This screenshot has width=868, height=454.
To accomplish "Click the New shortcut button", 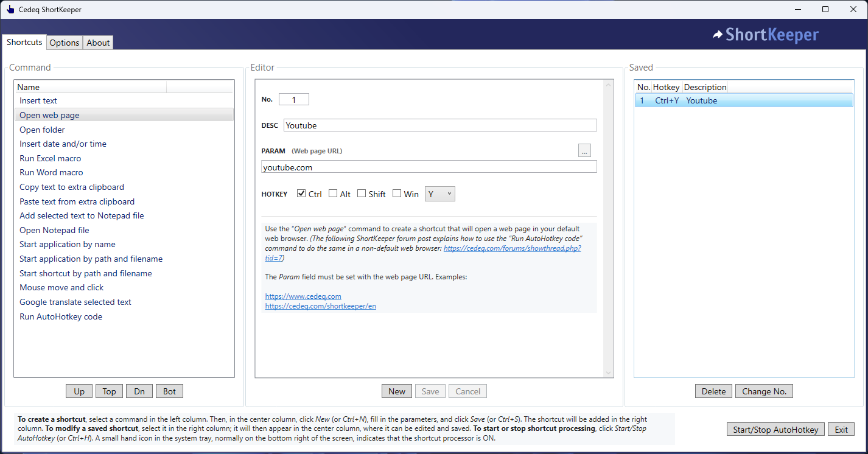I will 397,391.
